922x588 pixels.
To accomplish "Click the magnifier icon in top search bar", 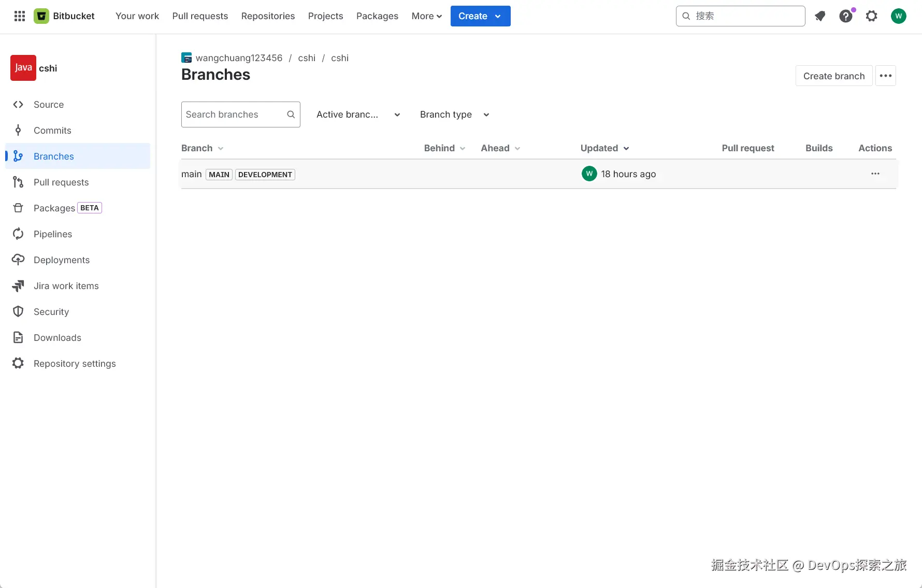I will pos(686,16).
